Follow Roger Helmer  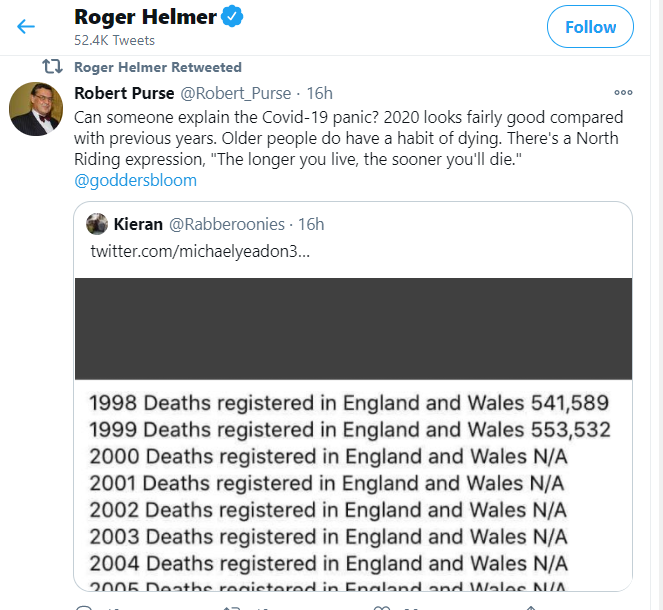coord(590,27)
